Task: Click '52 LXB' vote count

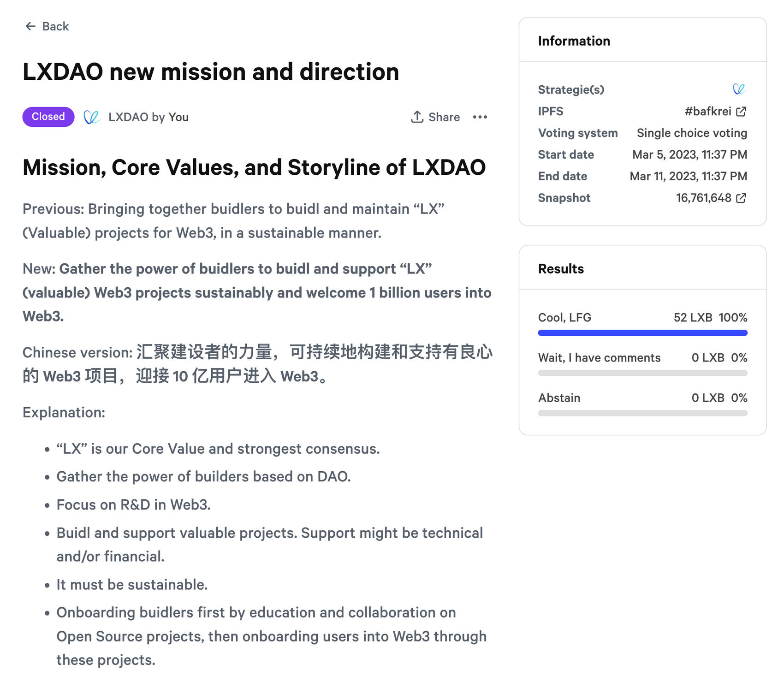Action: pyautogui.click(x=693, y=317)
